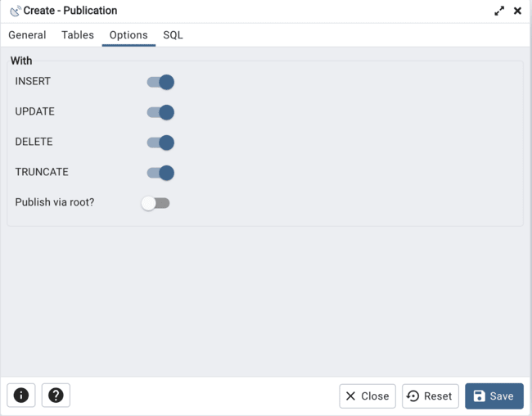532x416 pixels.
Task: Open help via the question mark icon
Action: click(56, 396)
